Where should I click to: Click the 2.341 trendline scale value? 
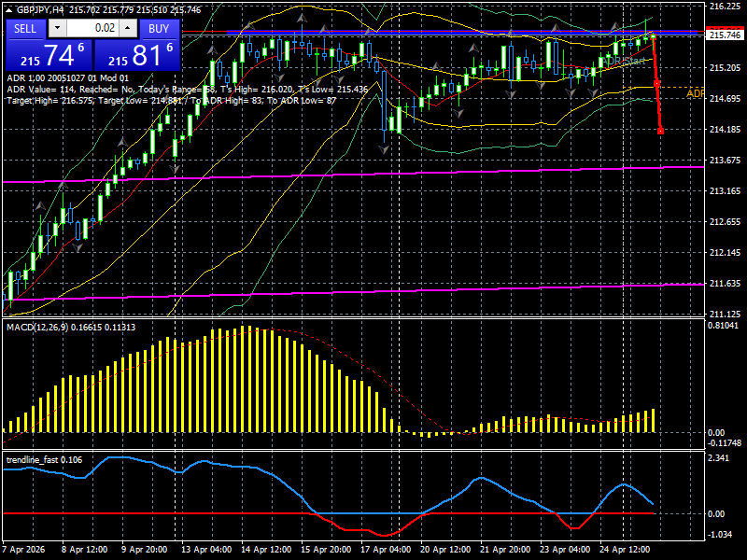click(x=718, y=458)
